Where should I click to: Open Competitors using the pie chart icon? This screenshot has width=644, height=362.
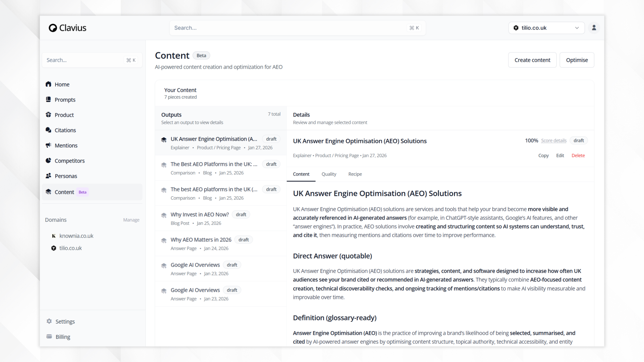48,161
